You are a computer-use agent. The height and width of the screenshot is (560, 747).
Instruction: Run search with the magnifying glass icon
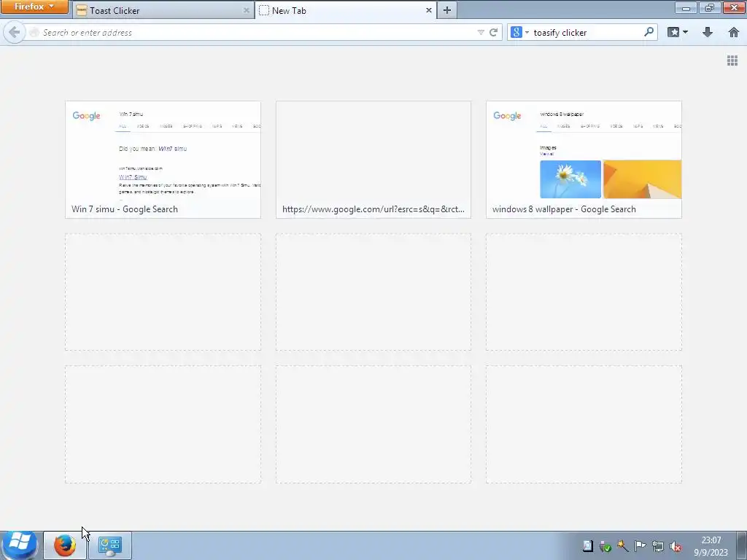(649, 32)
